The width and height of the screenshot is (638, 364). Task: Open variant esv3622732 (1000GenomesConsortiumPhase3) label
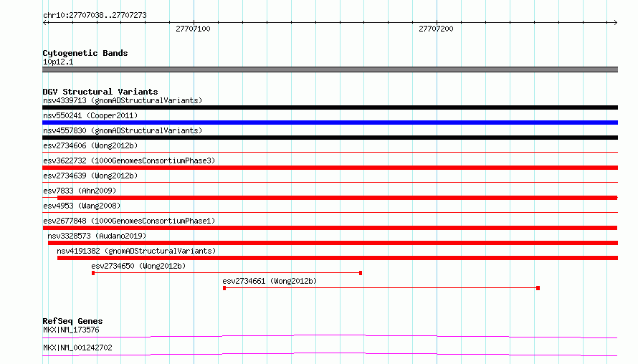pyautogui.click(x=129, y=161)
